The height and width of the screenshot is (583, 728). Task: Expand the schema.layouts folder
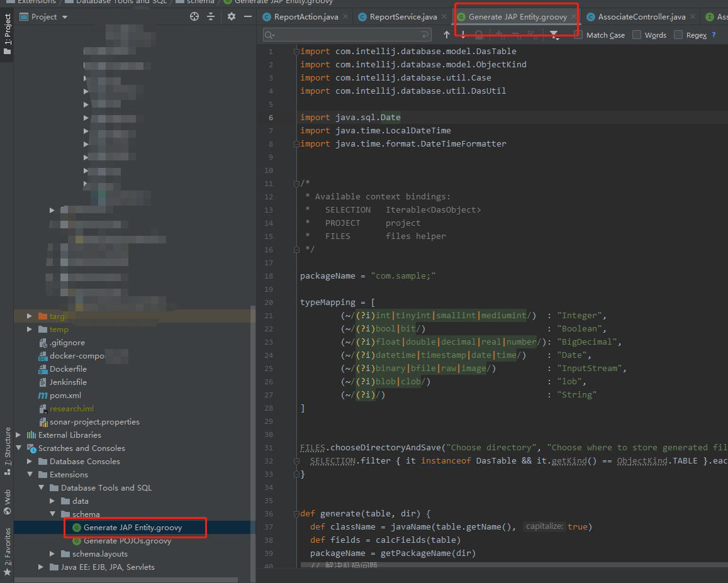[52, 554]
